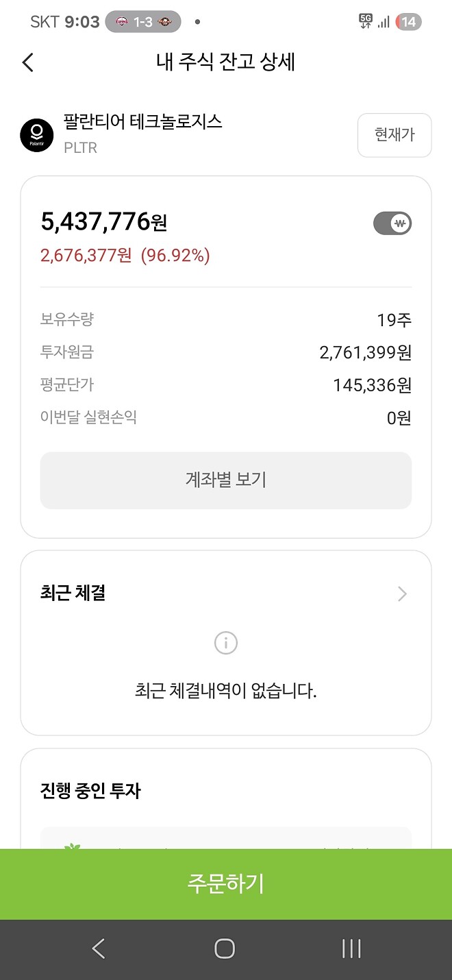The height and width of the screenshot is (980, 452).
Task: Open the Twins 1-3 baseball score widget
Action: point(142,21)
